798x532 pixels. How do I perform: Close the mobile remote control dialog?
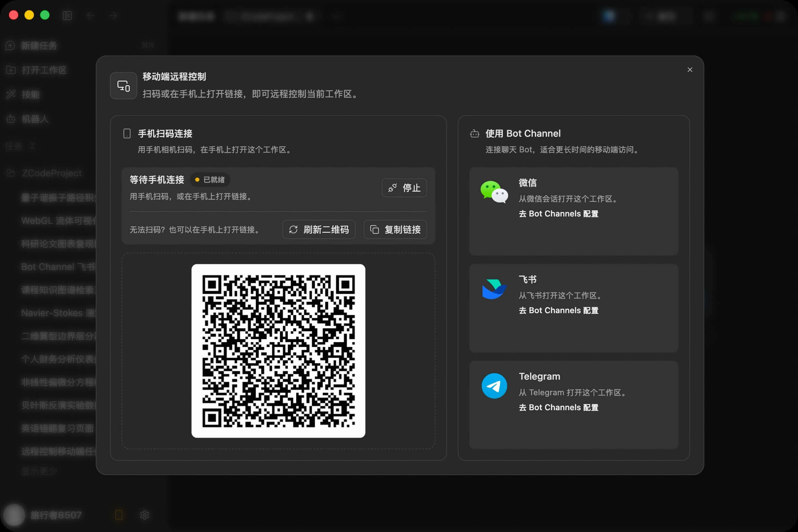690,70
